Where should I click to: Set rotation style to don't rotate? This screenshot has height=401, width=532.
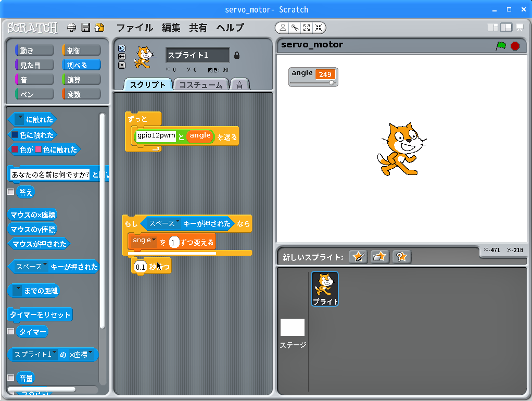coord(122,65)
